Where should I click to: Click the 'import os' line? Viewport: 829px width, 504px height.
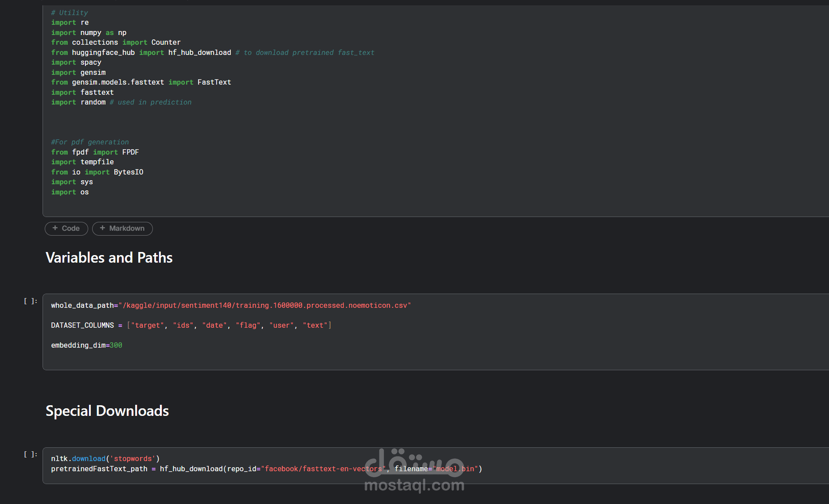point(70,192)
